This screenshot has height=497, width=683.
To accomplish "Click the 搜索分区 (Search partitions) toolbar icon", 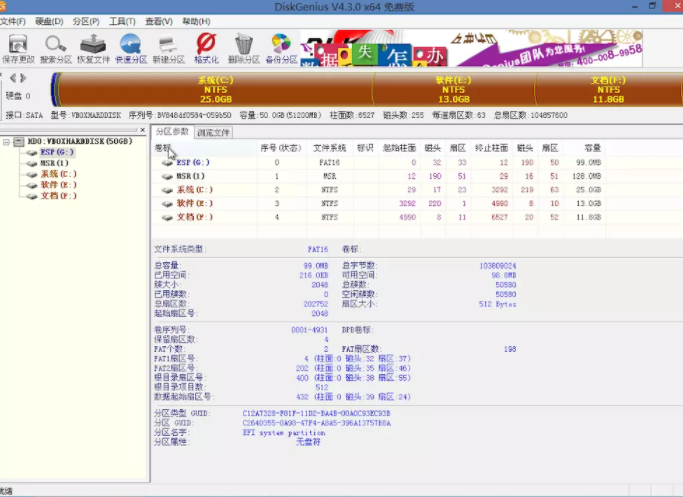I will [56, 47].
